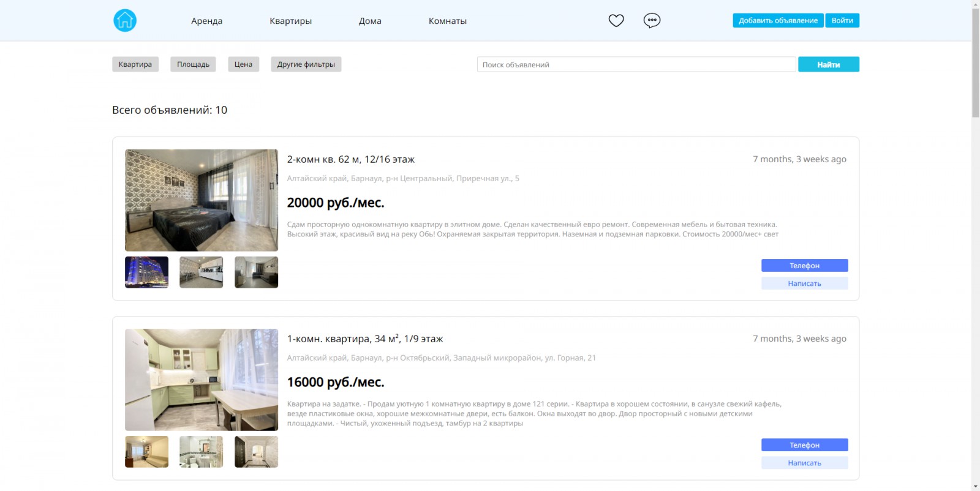980x491 pixels.
Task: Show Телефон for the 20000 руб. listing
Action: 804,265
